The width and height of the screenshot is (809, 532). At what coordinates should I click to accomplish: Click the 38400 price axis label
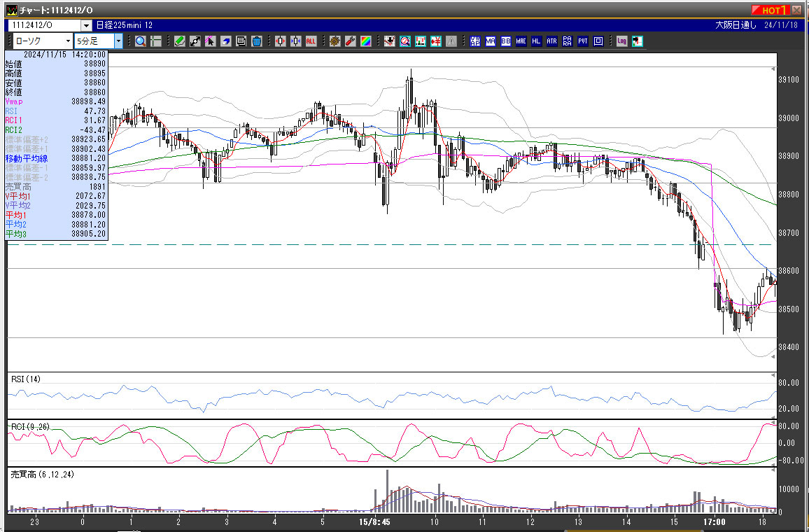[788, 347]
